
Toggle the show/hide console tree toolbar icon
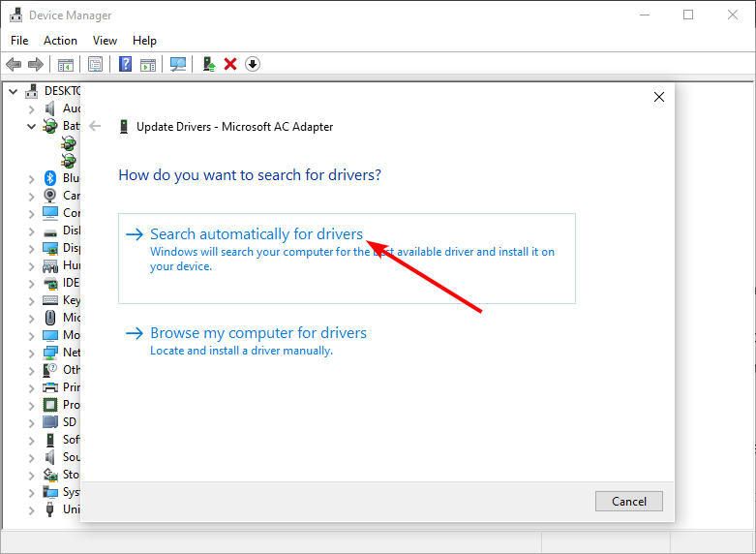(66, 64)
